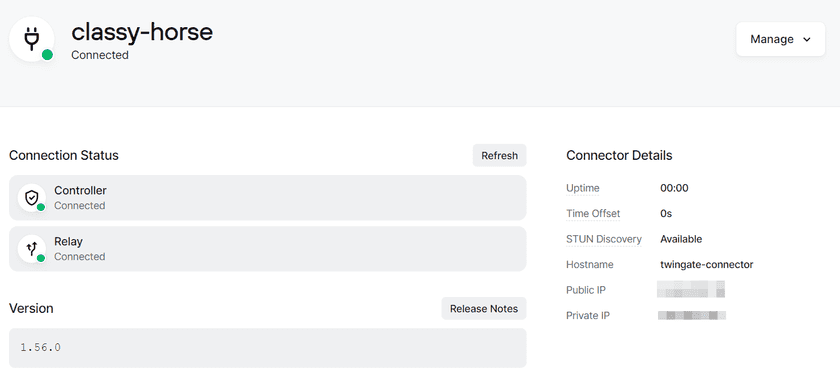Viewport: 840px width, 374px height.
Task: Click the Time Offset label
Action: point(593,213)
